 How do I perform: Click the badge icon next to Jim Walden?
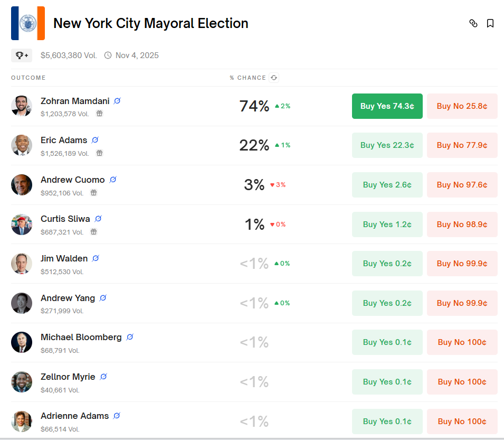pyautogui.click(x=96, y=258)
